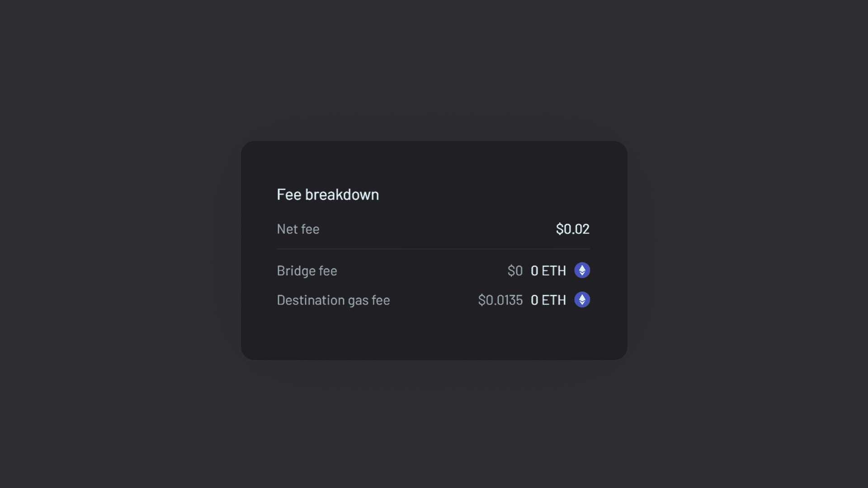868x488 pixels.
Task: Click the Net fee row
Action: 433,229
